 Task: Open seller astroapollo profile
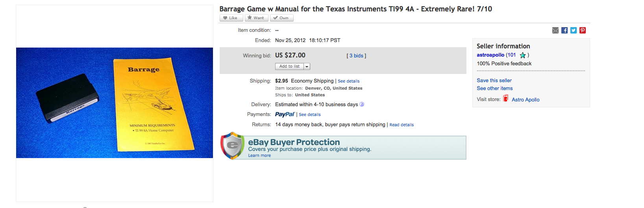pyautogui.click(x=490, y=55)
